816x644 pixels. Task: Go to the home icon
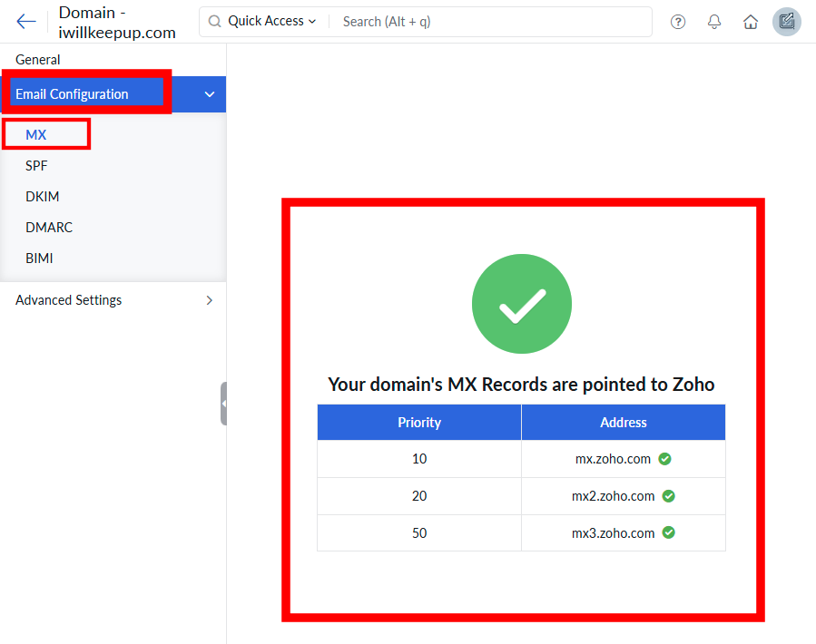tap(751, 22)
